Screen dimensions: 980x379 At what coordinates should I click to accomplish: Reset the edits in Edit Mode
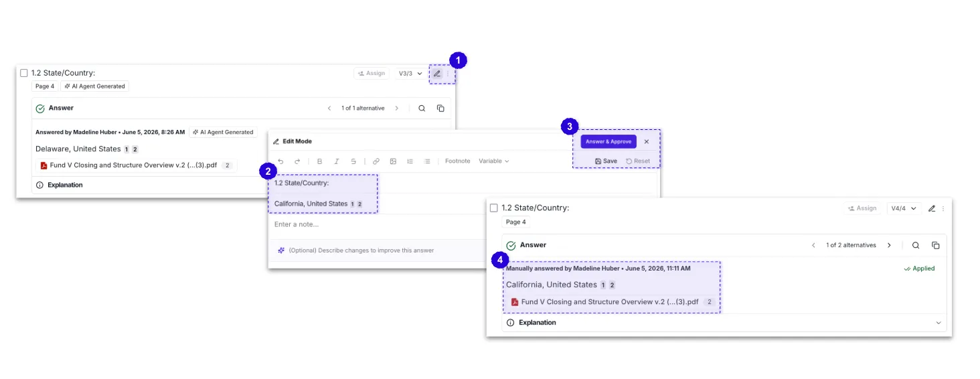click(638, 161)
